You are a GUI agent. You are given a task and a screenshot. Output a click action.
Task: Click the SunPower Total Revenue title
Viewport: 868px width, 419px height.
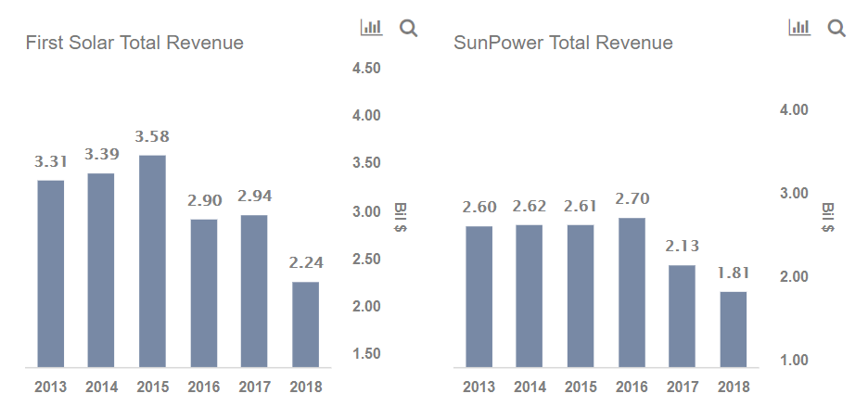[563, 44]
